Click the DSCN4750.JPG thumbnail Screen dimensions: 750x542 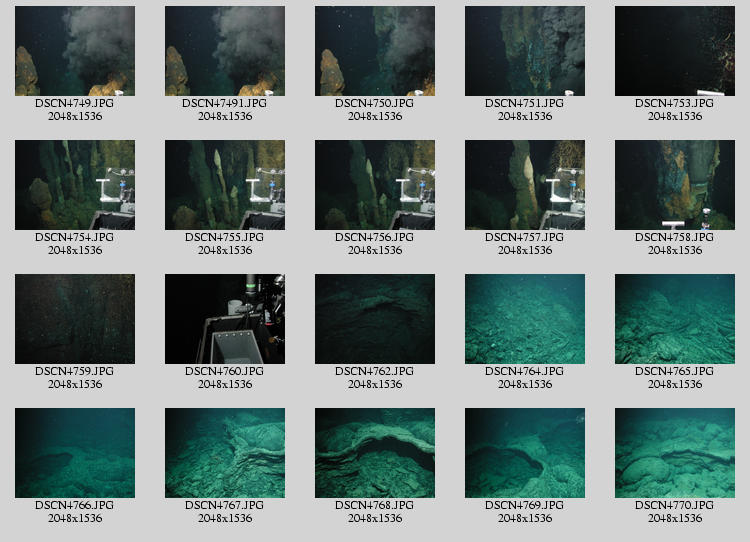click(x=375, y=51)
